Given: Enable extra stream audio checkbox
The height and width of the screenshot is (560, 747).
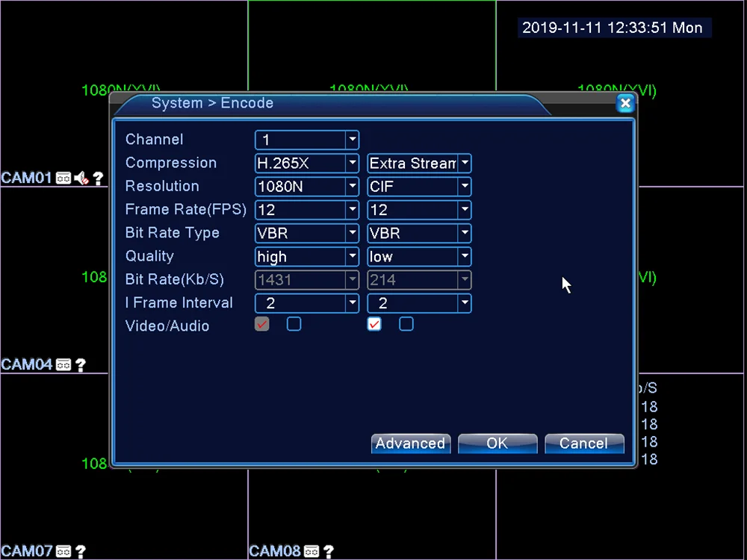Looking at the screenshot, I should coord(406,324).
